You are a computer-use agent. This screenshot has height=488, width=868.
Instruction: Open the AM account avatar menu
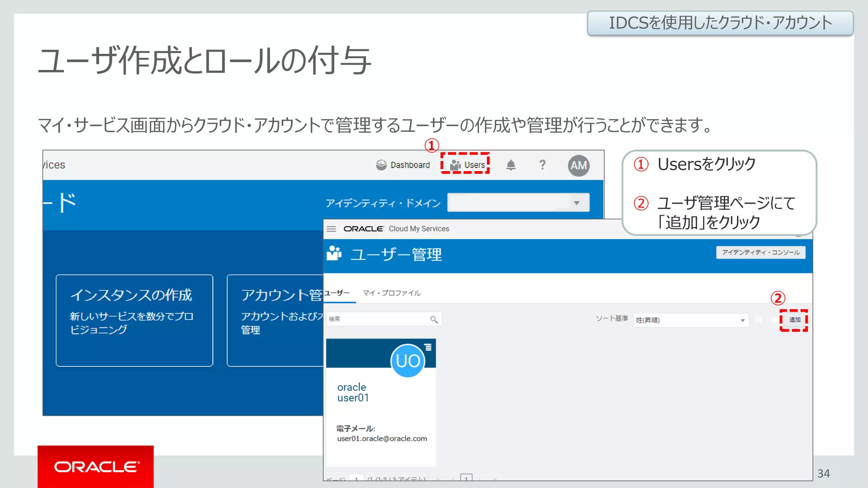[579, 165]
